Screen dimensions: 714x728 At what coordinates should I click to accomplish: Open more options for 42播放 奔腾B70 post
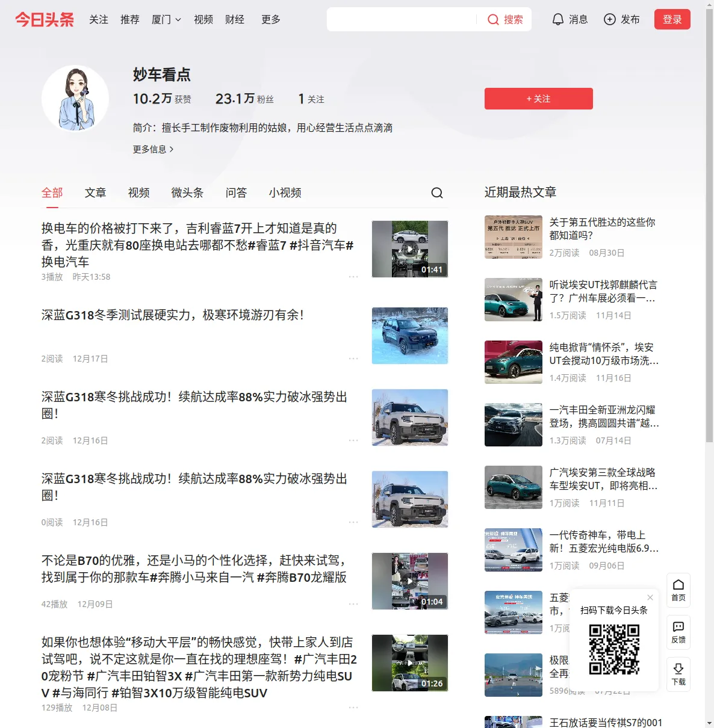(x=353, y=604)
